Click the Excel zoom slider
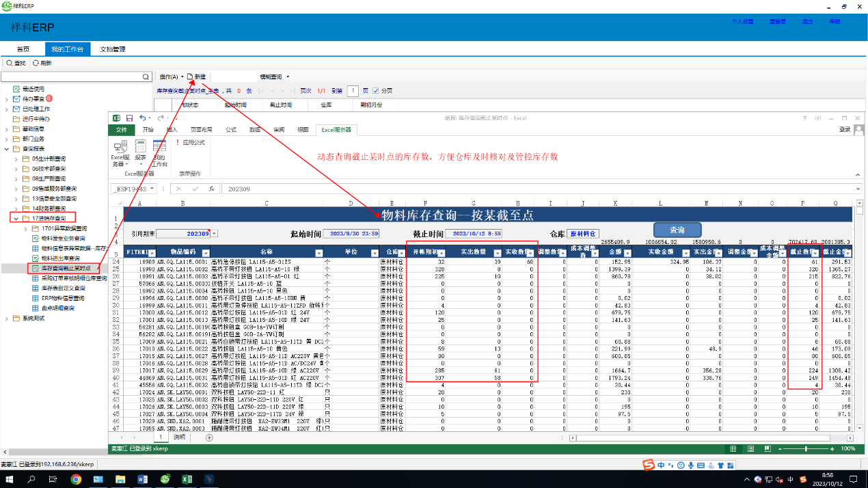Image resolution: width=868 pixels, height=488 pixels. click(806, 448)
